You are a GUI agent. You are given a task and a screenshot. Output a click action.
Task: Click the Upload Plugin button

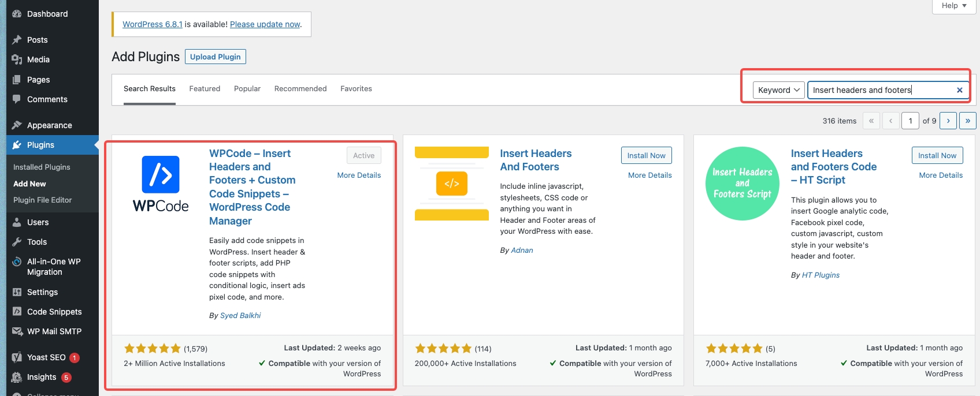click(216, 57)
